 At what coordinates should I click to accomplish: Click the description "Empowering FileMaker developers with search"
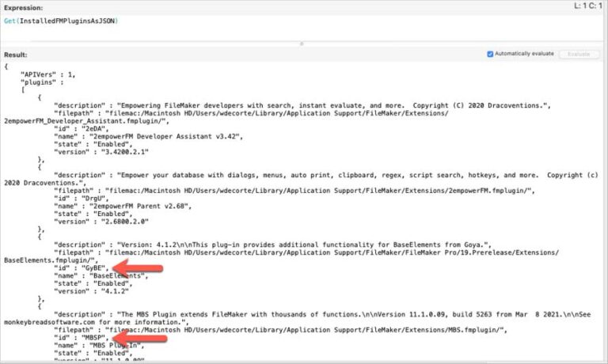click(302, 105)
